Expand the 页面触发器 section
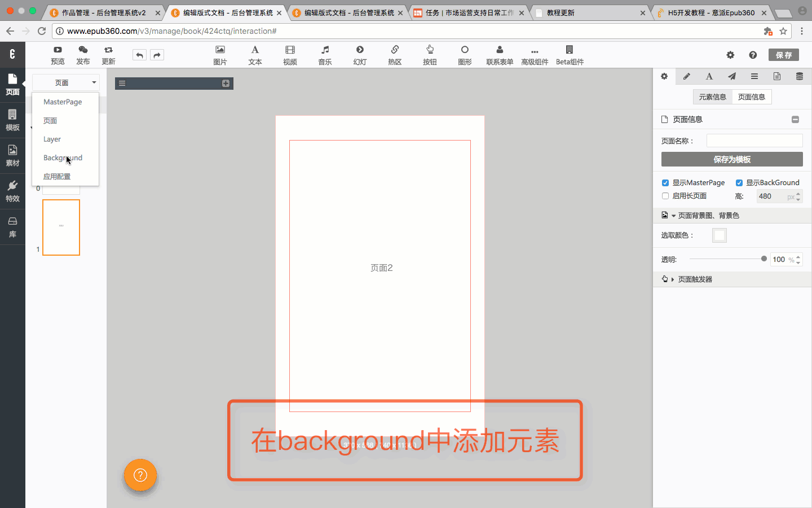Viewport: 812px width, 508px height. (x=695, y=279)
